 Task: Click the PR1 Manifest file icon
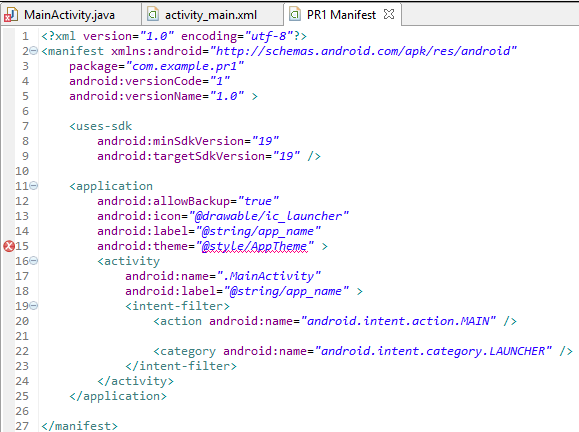pyautogui.click(x=295, y=14)
